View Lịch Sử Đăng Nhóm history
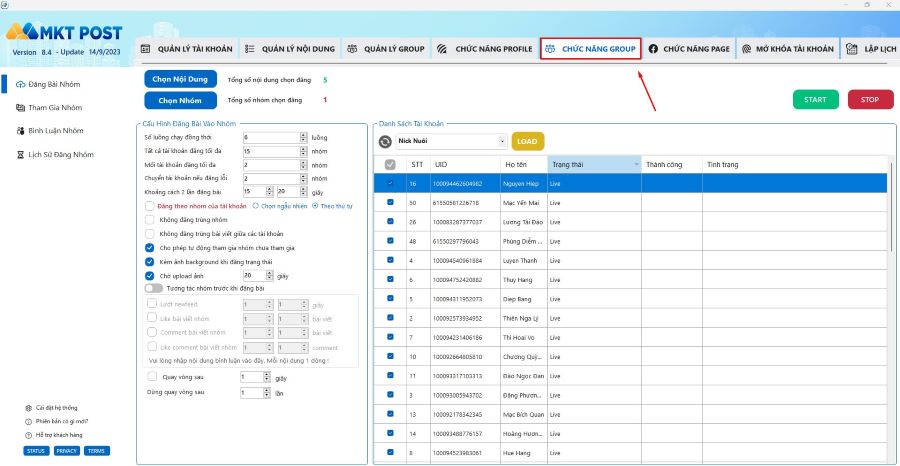900x466 pixels. [55, 155]
